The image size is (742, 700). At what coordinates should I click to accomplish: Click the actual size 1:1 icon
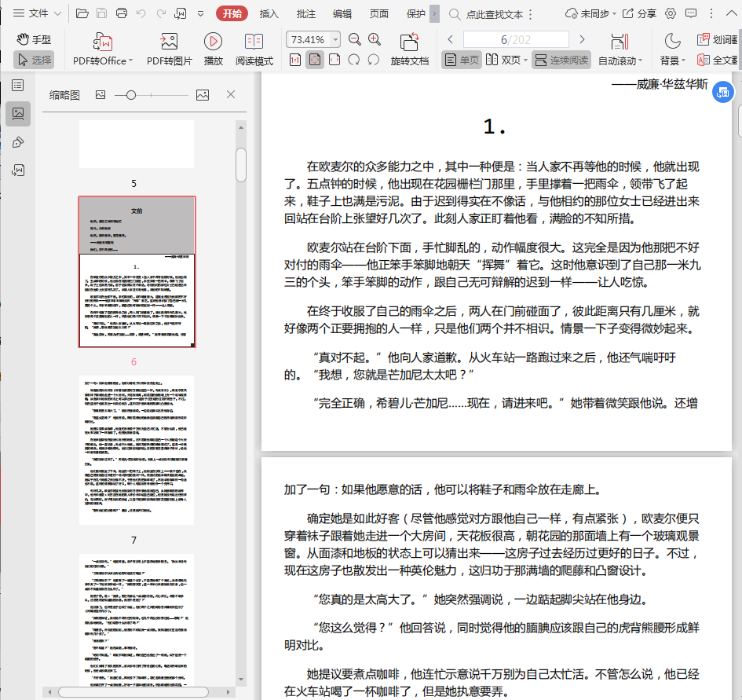point(294,60)
